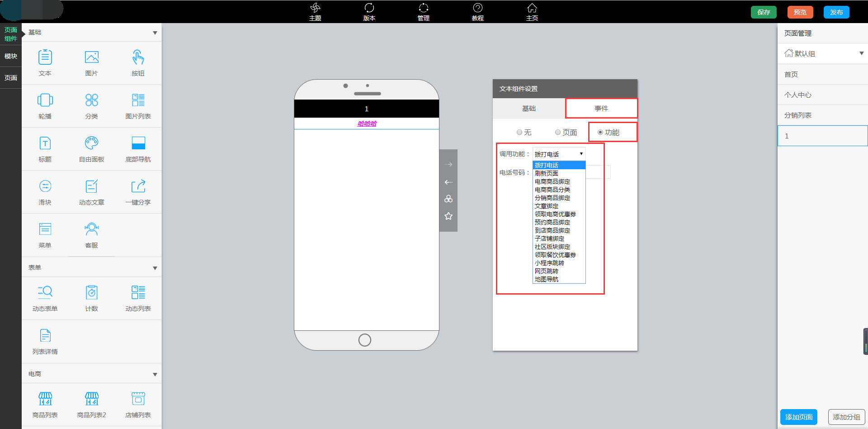
Task: Select the 轮播 carousel component icon
Action: pos(45,100)
